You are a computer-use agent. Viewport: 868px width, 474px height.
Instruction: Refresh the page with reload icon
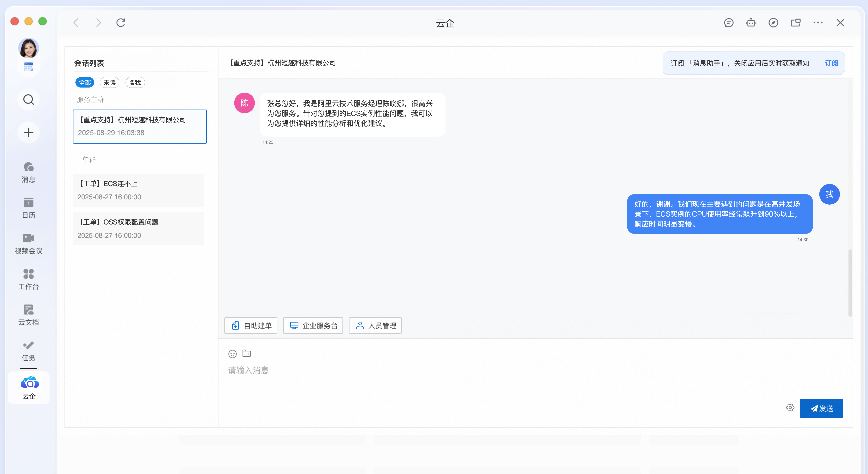[121, 23]
